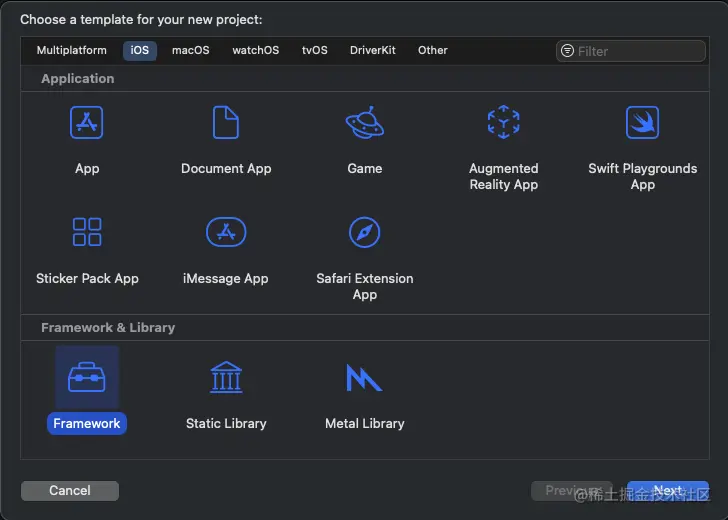Click the Metal Library label
Screen dimensions: 728x520
click(x=364, y=423)
